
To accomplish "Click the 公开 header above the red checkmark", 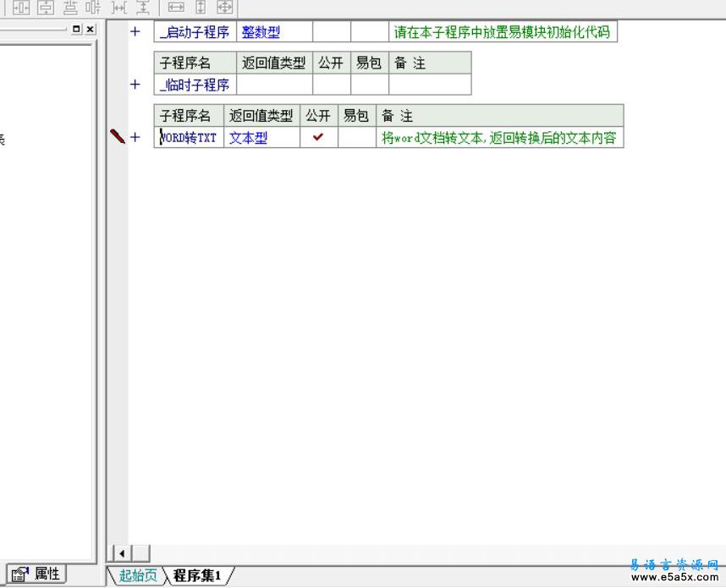I will [318, 116].
